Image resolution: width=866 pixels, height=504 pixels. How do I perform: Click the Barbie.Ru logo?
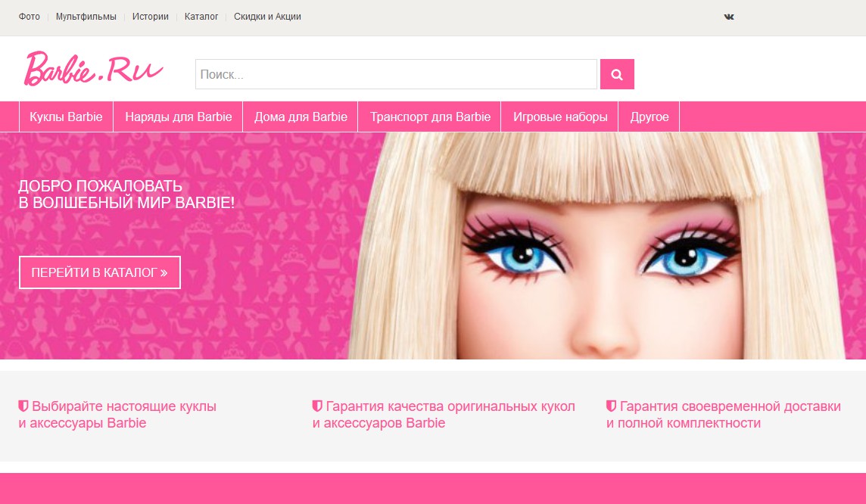pyautogui.click(x=93, y=68)
